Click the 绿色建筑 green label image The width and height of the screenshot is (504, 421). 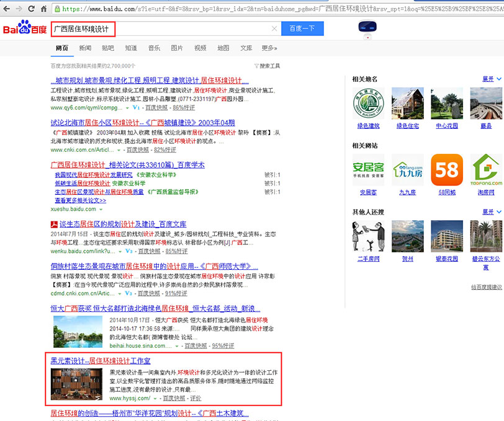[x=368, y=103]
